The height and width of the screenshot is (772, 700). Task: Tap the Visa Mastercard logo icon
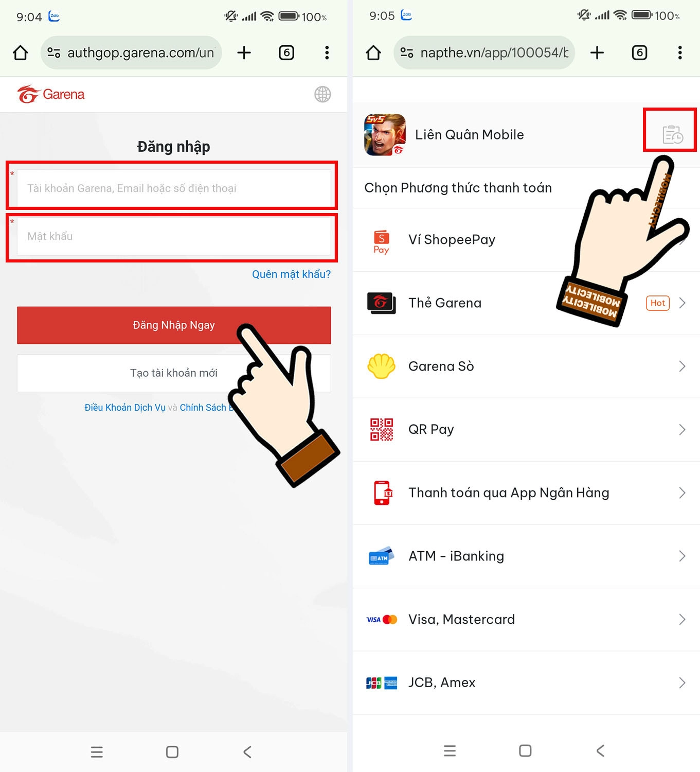pos(382,620)
